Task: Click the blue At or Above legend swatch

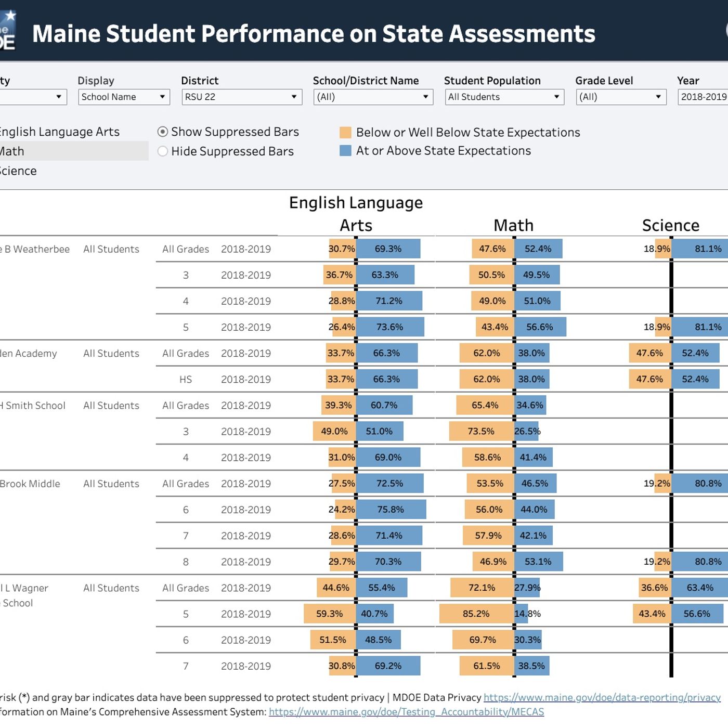Action: [345, 151]
